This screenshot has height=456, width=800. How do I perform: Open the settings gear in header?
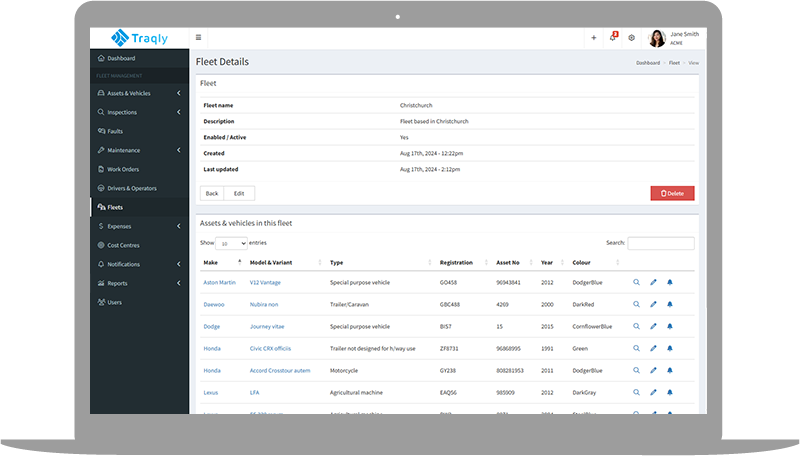click(x=632, y=38)
